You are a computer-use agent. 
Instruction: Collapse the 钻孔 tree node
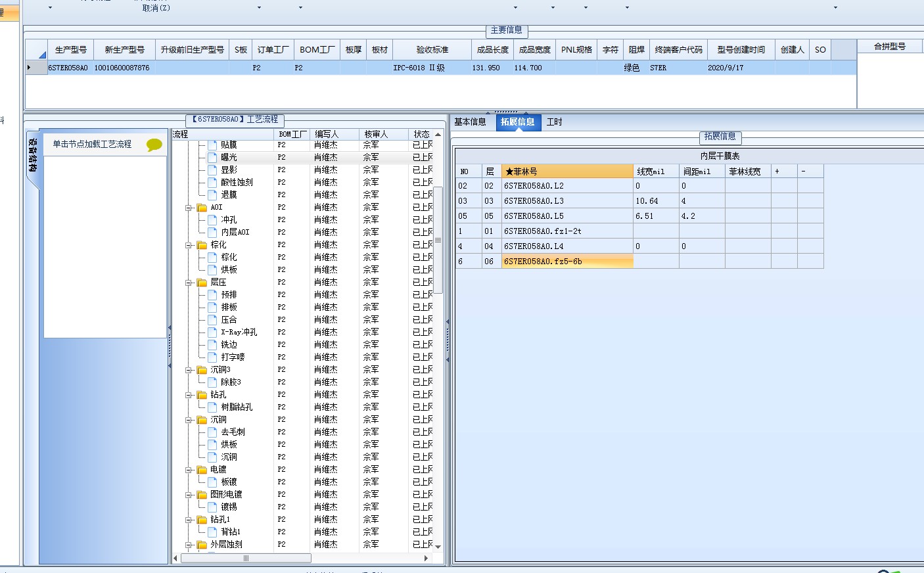pyautogui.click(x=189, y=395)
